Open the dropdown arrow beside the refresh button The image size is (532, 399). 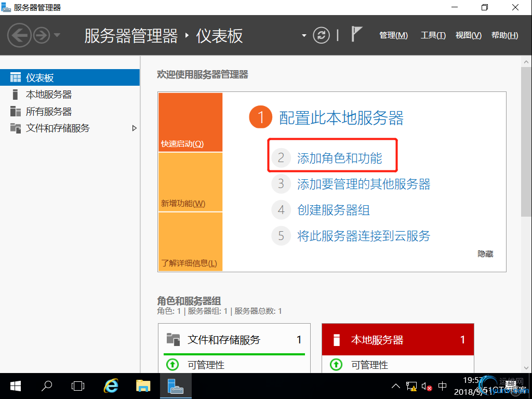point(304,35)
